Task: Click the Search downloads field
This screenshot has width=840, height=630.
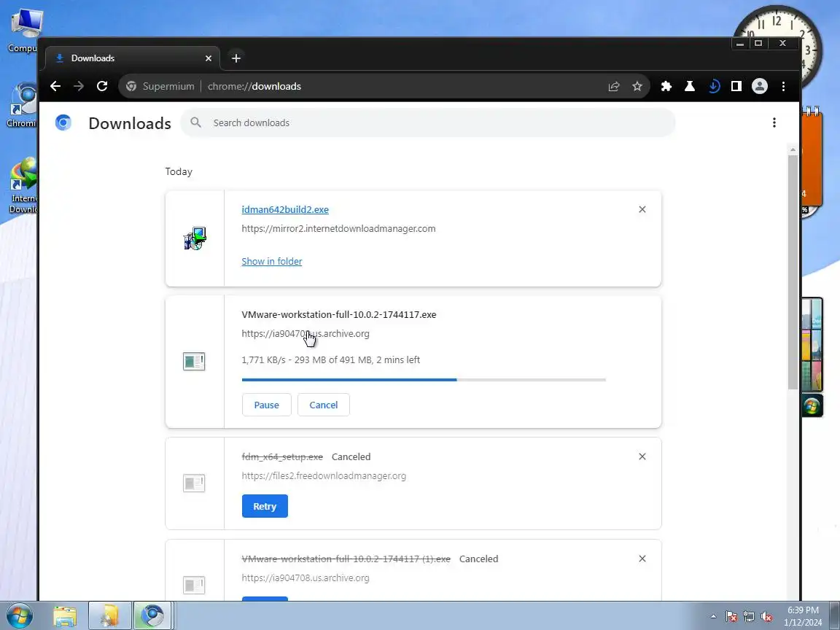Action: (427, 122)
